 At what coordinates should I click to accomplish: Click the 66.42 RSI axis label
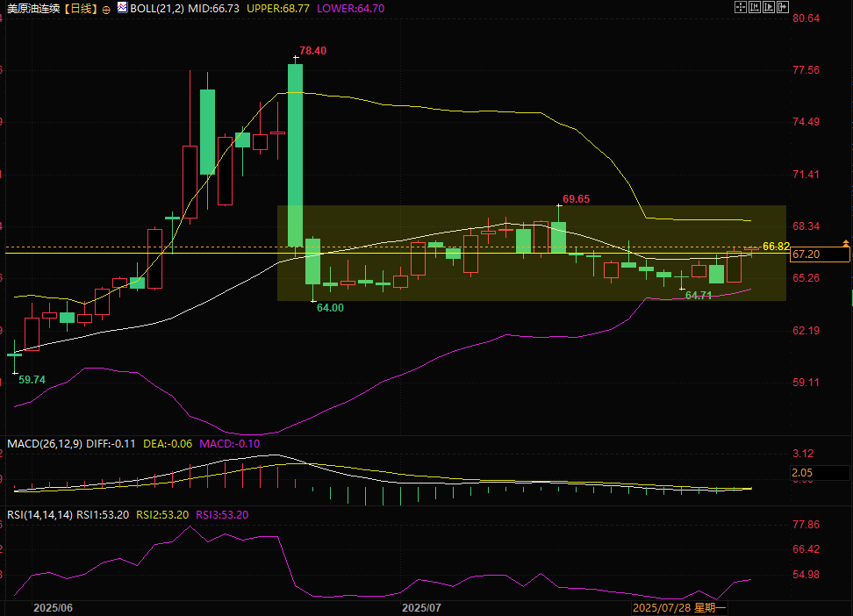tap(806, 549)
